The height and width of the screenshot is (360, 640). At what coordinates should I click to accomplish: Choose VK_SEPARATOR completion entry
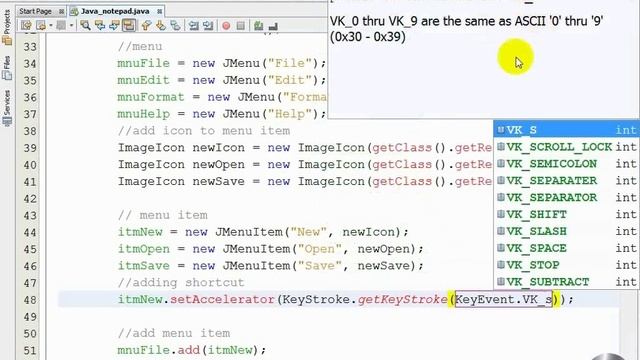pyautogui.click(x=567, y=198)
